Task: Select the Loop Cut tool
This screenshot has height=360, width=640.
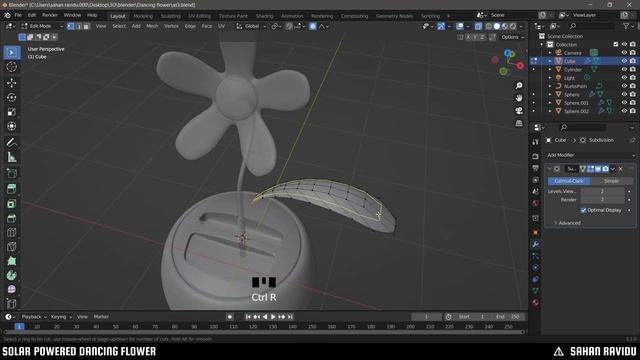Action: point(11,232)
